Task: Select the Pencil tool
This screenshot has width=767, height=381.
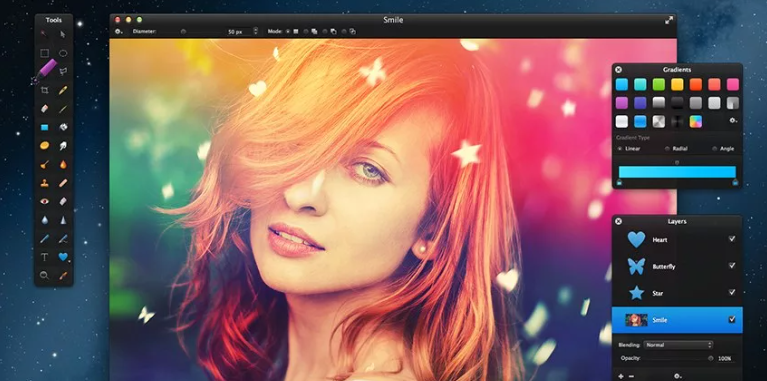Action: click(x=63, y=90)
